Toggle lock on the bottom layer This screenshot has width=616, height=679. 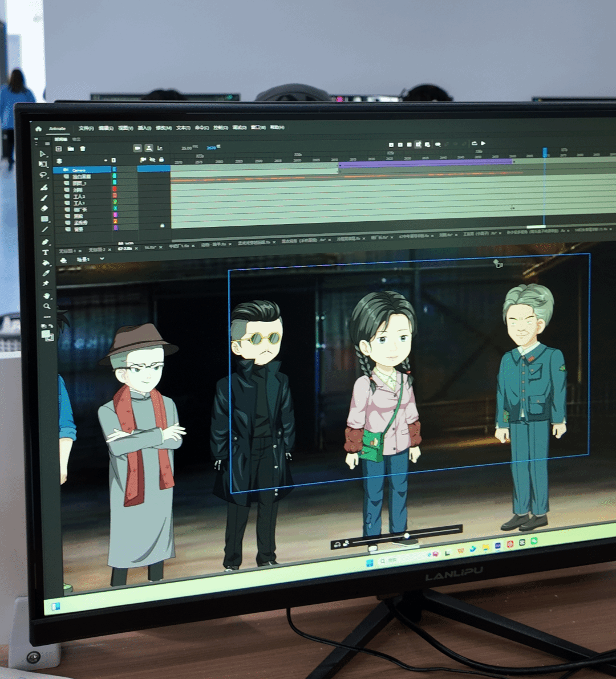click(163, 226)
